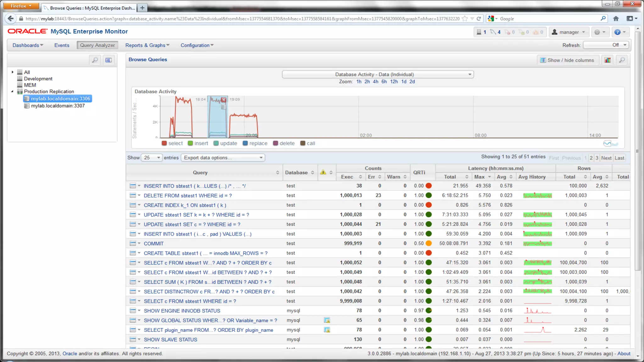Open the blue help question-mark menu
The image size is (644, 362).
coord(620,32)
